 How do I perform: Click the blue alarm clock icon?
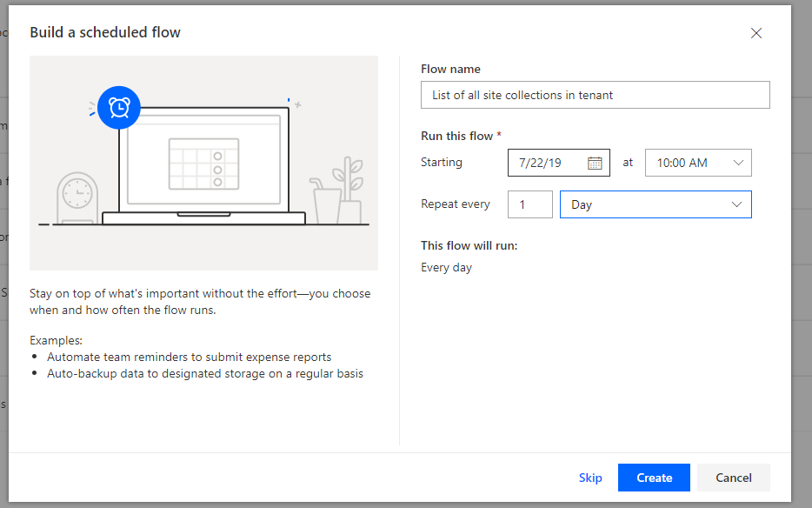coord(119,107)
